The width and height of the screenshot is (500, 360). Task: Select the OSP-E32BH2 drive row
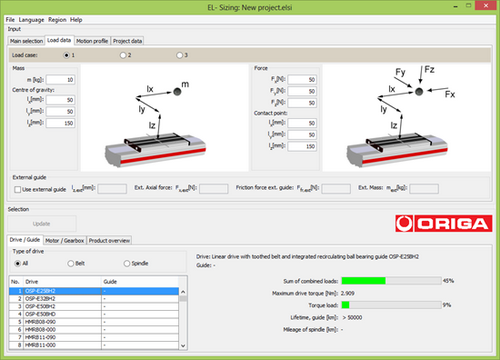click(x=94, y=299)
